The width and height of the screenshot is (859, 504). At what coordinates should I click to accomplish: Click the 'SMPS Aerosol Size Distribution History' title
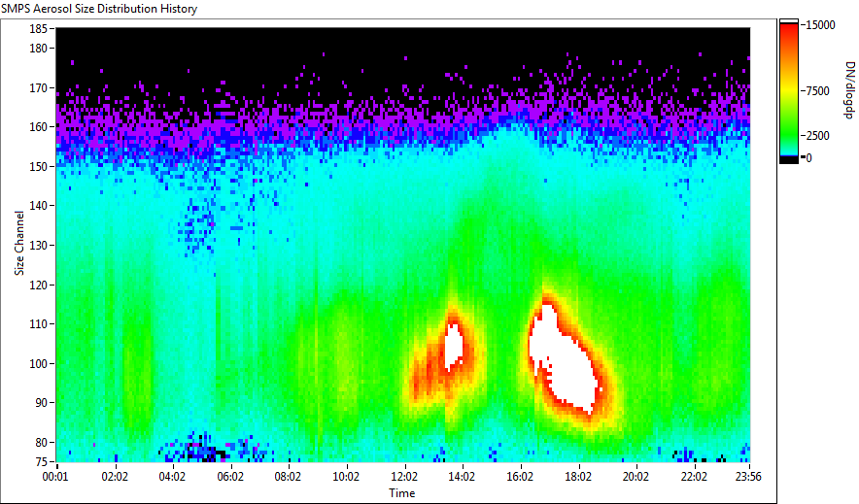click(x=99, y=9)
